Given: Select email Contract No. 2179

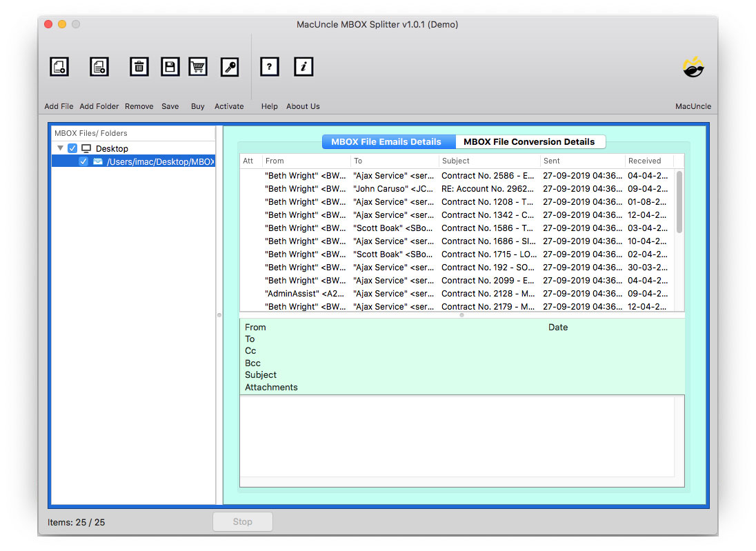Looking at the screenshot, I should point(458,307).
